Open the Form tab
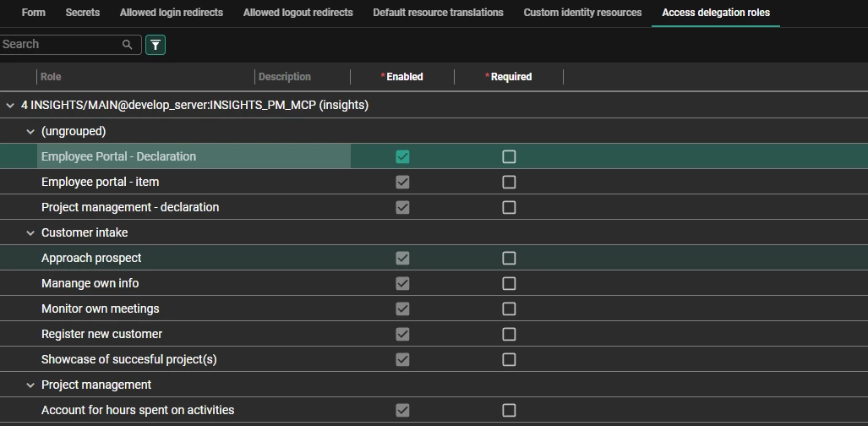This screenshot has width=868, height=426. pos(33,12)
